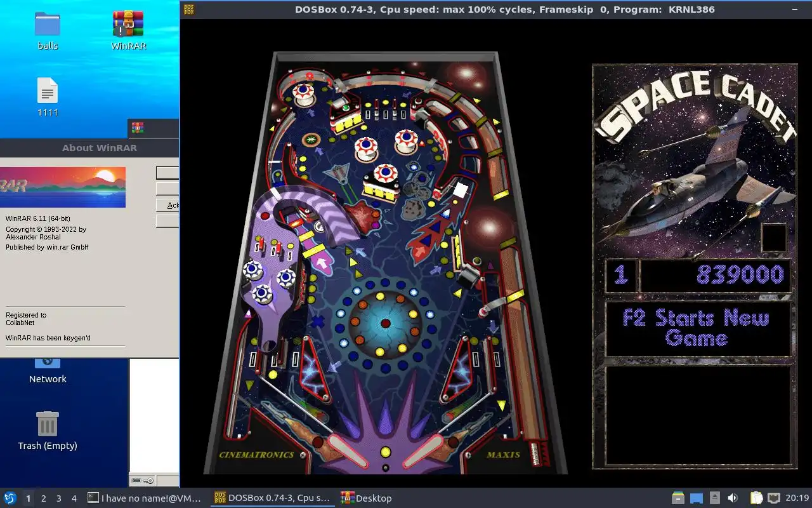Click the storage drive tray icon

[678, 498]
